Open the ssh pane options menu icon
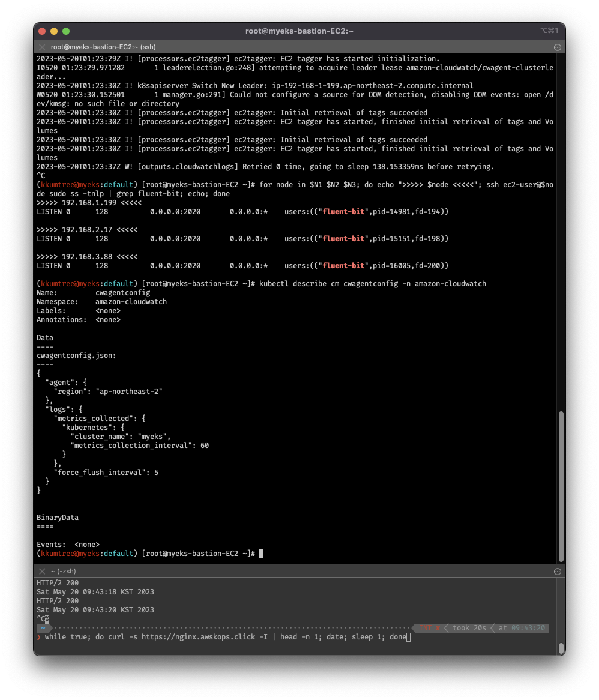This screenshot has width=599, height=700. click(557, 47)
